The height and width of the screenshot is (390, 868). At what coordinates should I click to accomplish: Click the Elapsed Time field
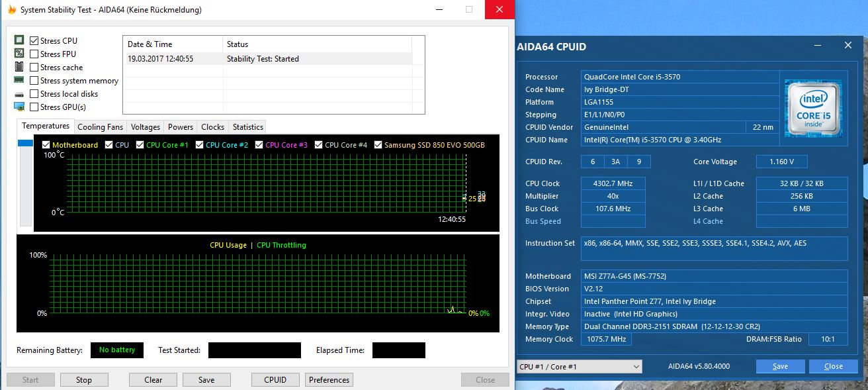click(399, 350)
